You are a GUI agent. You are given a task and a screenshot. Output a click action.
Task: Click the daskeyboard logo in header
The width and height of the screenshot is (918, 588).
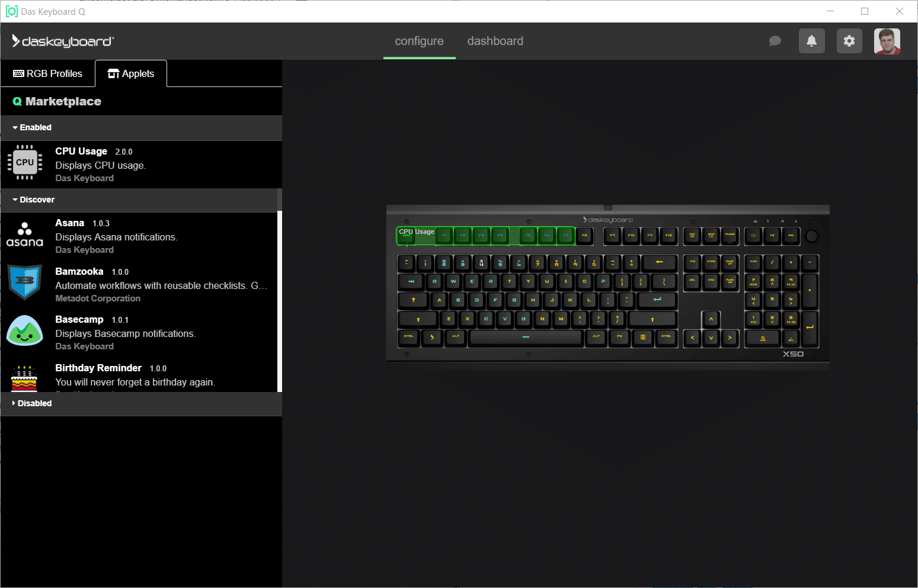[63, 41]
